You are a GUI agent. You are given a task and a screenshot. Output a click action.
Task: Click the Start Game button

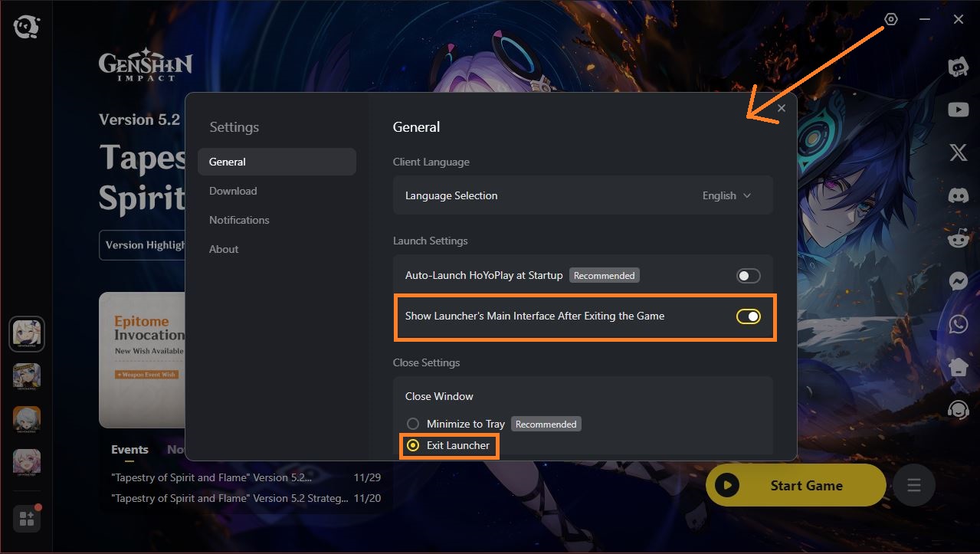coord(795,485)
